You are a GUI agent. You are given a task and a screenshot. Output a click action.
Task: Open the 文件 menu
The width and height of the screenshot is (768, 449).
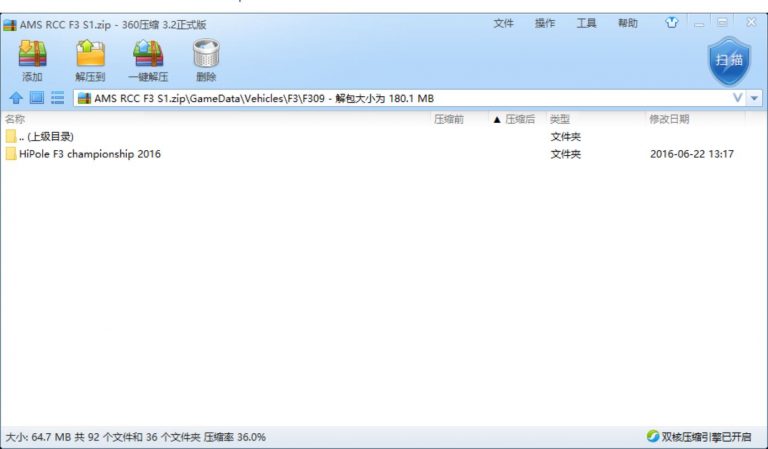(x=503, y=23)
